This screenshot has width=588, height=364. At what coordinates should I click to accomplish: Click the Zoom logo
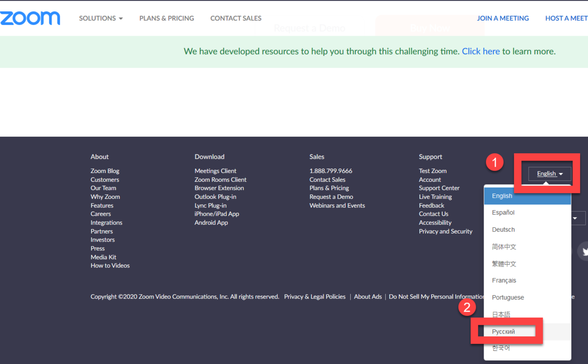tap(30, 18)
